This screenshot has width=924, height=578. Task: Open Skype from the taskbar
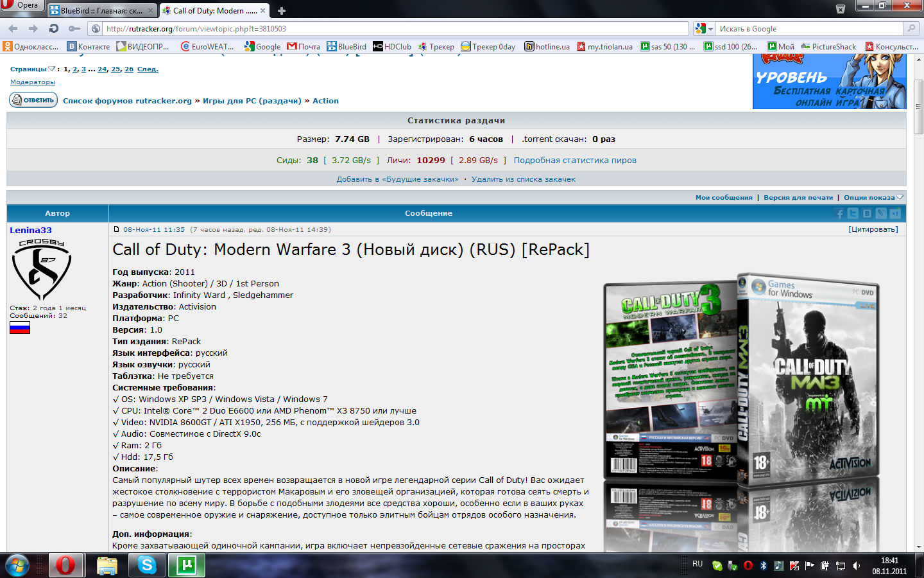click(147, 565)
